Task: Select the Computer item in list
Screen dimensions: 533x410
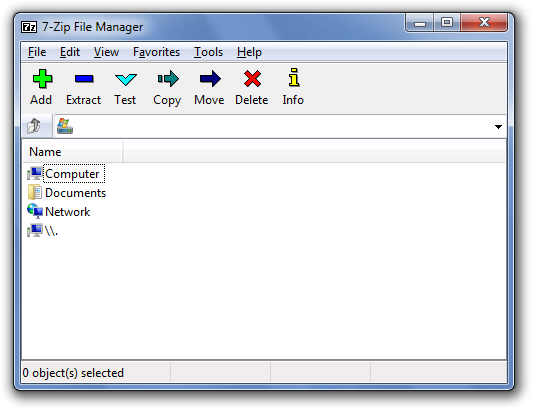Action: coord(72,174)
